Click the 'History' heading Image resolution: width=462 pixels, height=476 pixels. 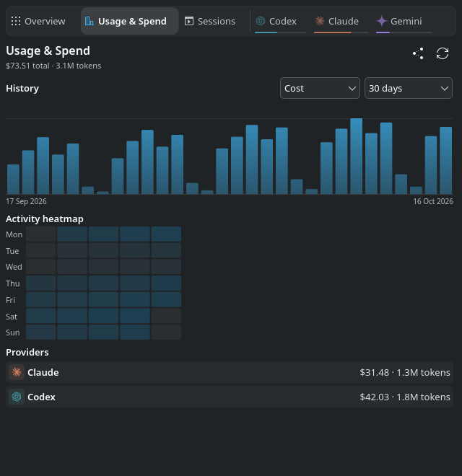pos(22,88)
